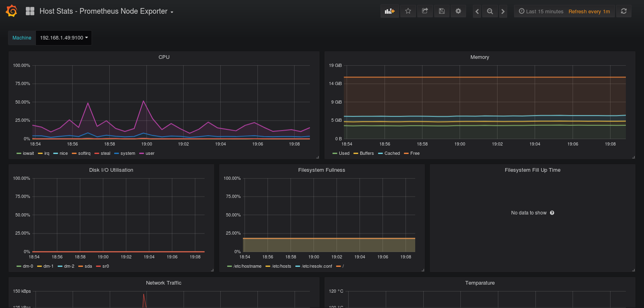
Task: Toggle the sda series in Disk I/O legend
Action: 88,266
